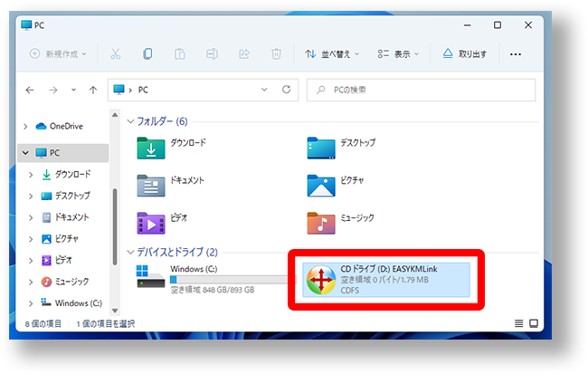Maximize the PC explorer window
Screen dimensions: 588x374
[498, 25]
